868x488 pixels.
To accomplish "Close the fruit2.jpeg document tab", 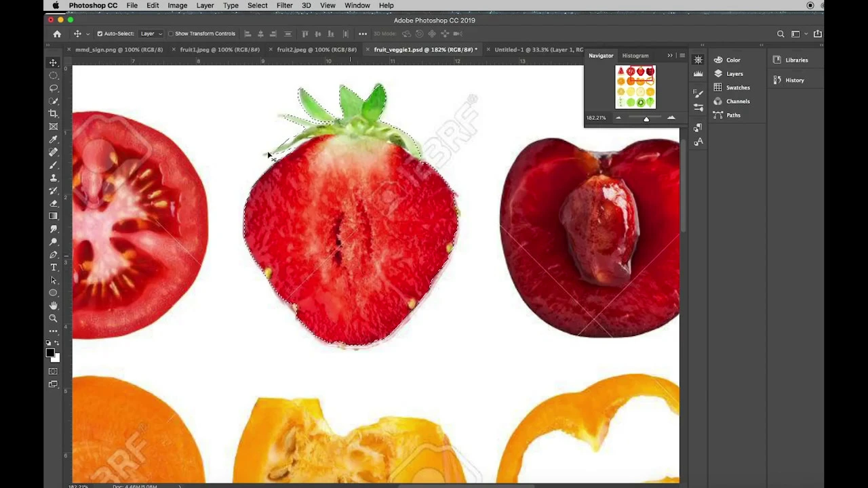I will click(271, 49).
